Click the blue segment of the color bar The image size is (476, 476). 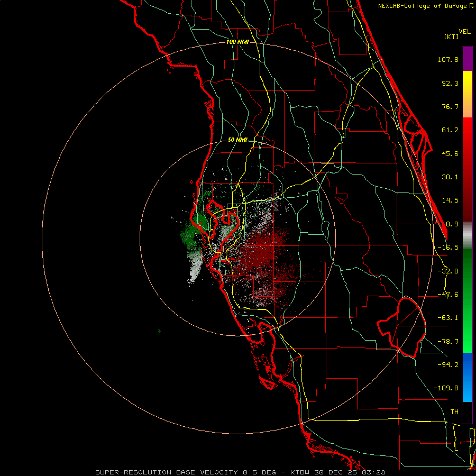point(467,377)
